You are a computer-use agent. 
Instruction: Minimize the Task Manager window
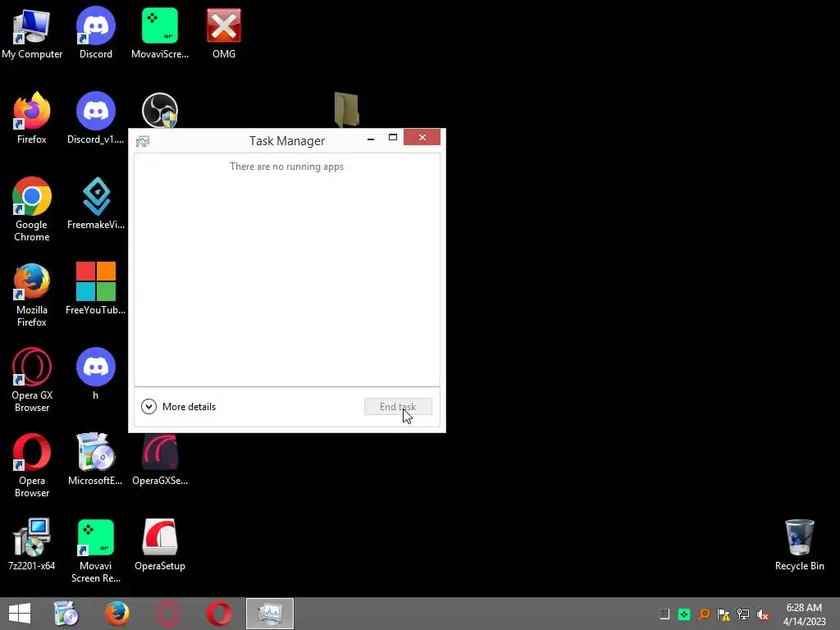(371, 138)
